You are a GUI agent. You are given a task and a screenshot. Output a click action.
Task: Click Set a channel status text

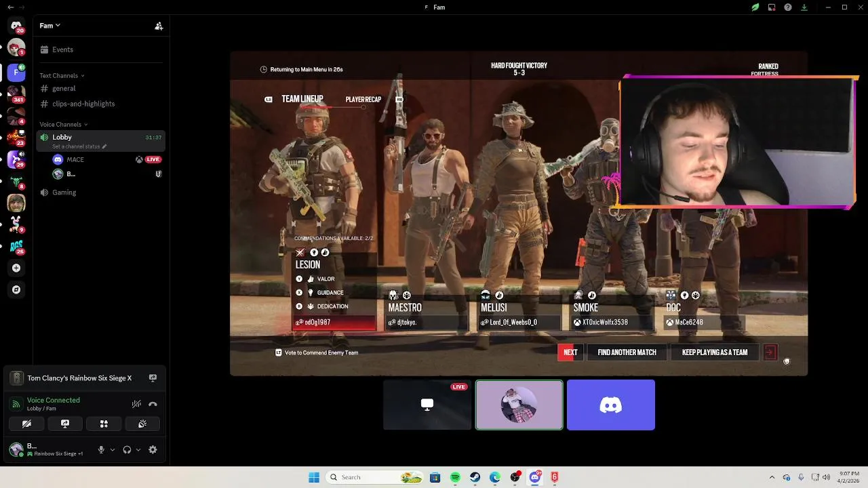[x=76, y=146]
